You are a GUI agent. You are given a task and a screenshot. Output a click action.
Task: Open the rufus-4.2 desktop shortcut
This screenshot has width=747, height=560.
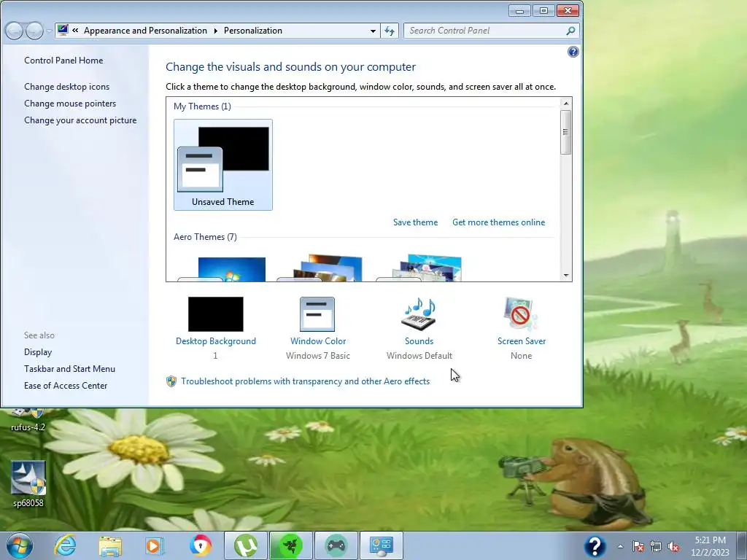(28, 420)
